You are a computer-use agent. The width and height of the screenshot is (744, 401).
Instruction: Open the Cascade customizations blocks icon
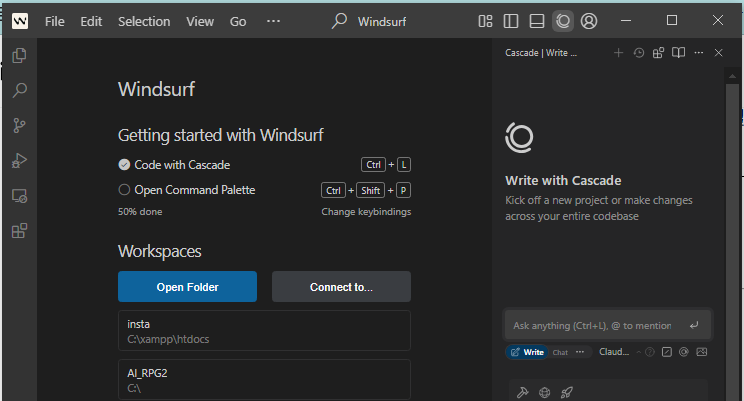point(658,53)
